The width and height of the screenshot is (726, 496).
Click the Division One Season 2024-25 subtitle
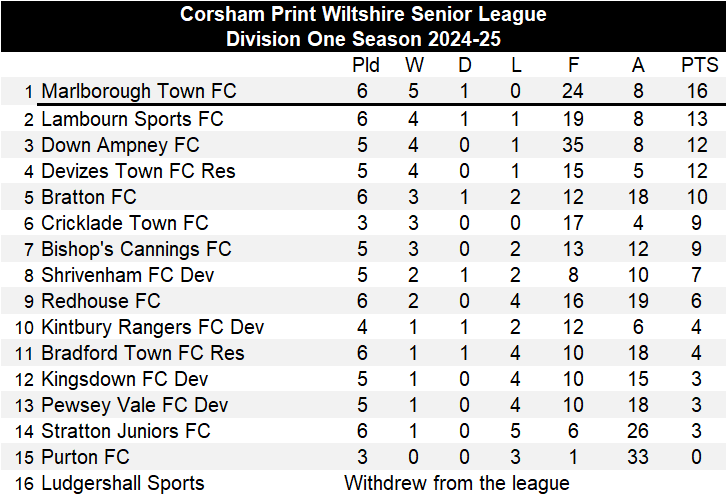[363, 39]
